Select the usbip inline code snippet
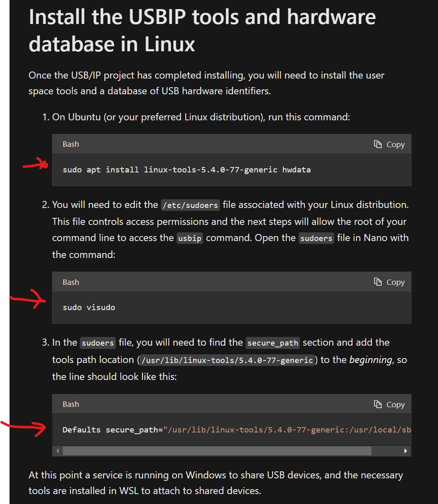The width and height of the screenshot is (438, 504). 189,238
